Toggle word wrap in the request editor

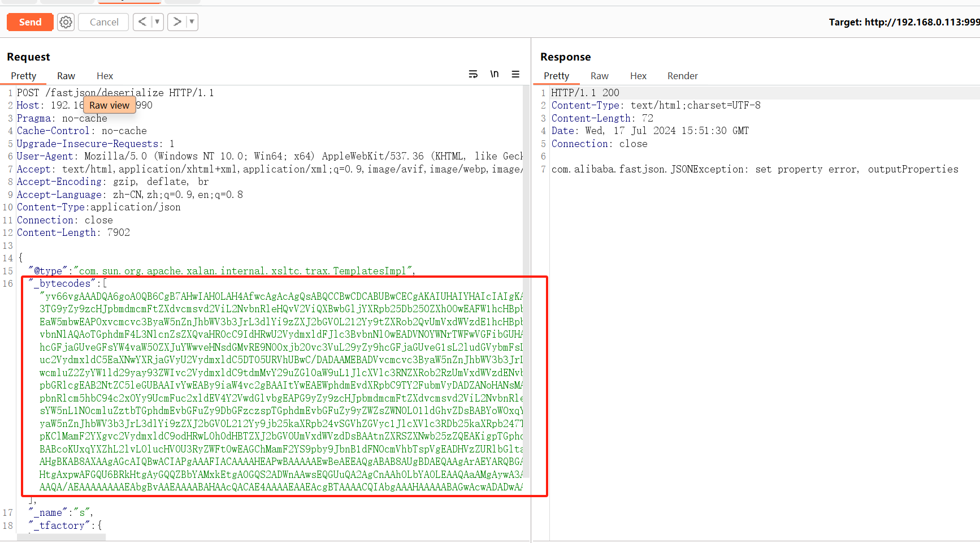click(x=473, y=74)
